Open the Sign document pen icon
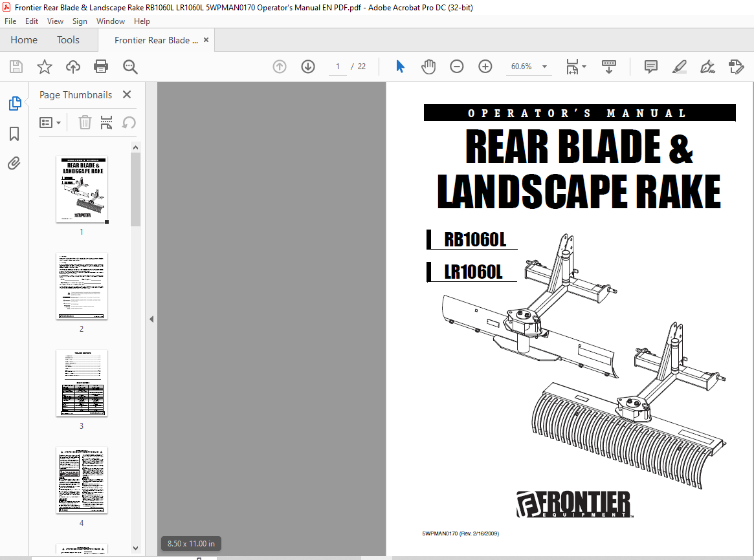 [x=707, y=66]
